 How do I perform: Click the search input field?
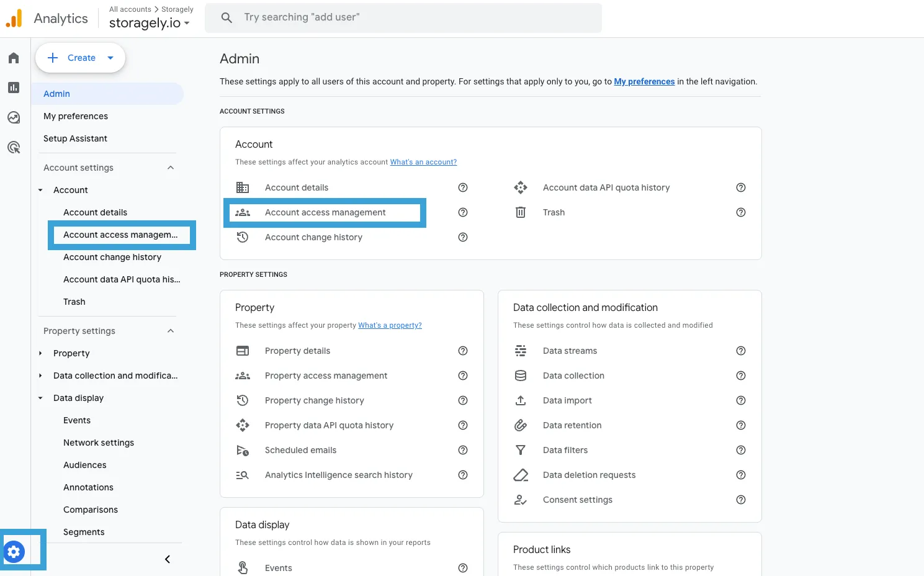[403, 17]
